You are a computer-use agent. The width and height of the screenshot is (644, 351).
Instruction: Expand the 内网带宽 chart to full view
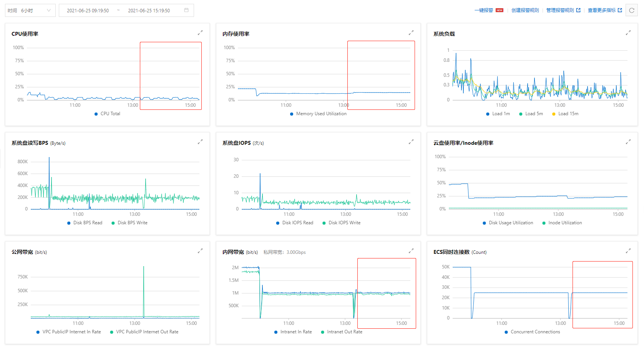tap(411, 251)
